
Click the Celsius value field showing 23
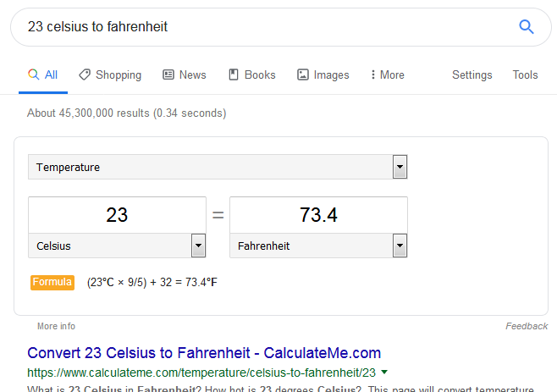pos(117,215)
